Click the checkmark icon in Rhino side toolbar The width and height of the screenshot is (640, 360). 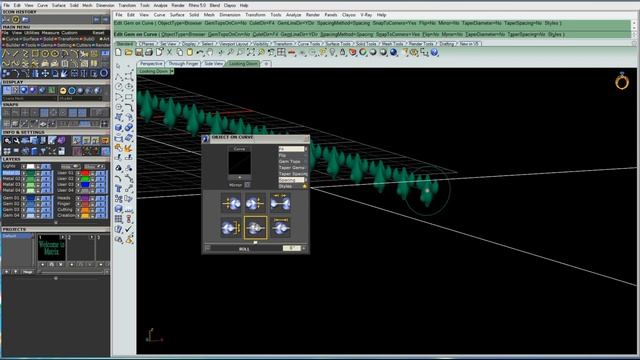[x=129, y=229]
